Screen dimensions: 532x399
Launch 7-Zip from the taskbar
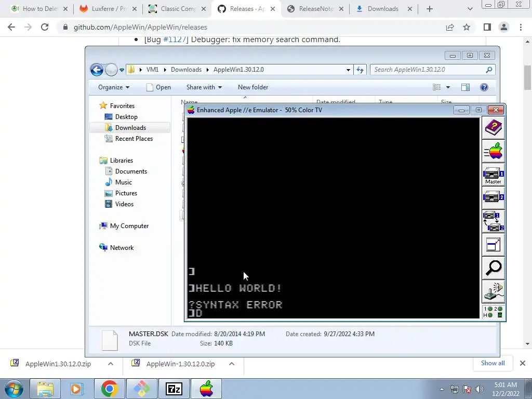pos(174,389)
